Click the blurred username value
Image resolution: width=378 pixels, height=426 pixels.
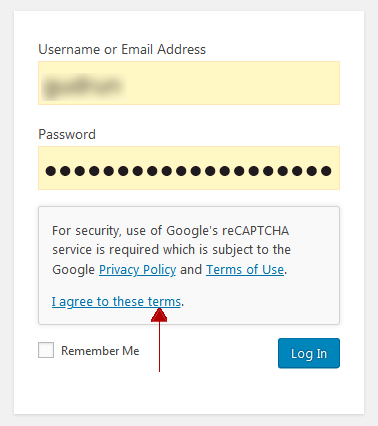[x=83, y=85]
